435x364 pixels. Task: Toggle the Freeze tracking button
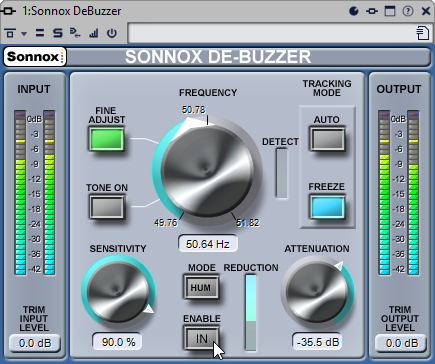(x=327, y=207)
